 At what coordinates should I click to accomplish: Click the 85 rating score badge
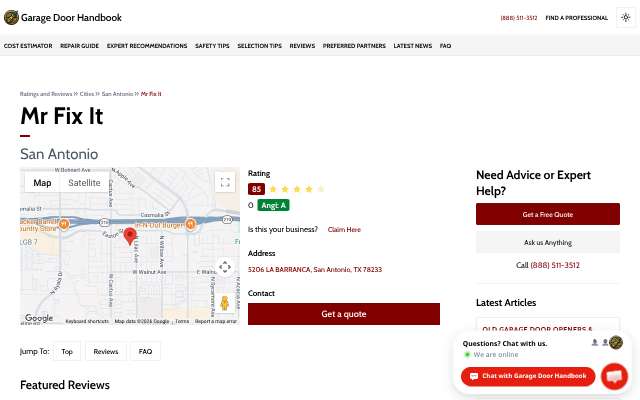(x=256, y=189)
